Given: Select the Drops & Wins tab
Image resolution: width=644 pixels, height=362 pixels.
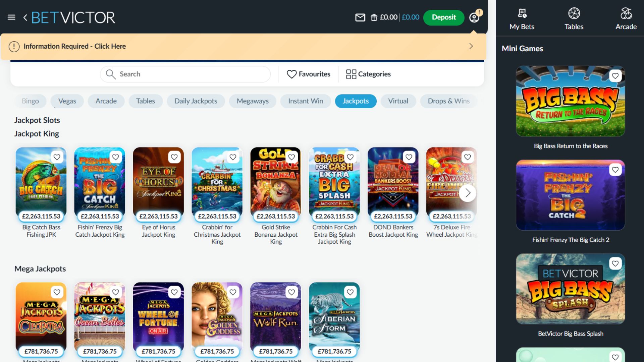Looking at the screenshot, I should click(x=449, y=101).
